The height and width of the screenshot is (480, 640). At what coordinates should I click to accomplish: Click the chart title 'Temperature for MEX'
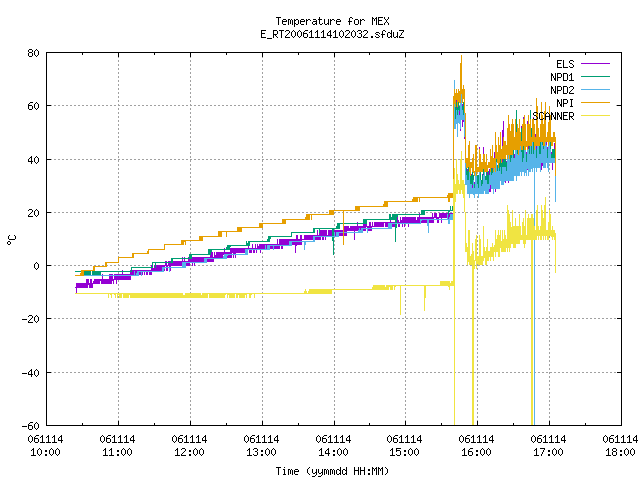[332, 21]
